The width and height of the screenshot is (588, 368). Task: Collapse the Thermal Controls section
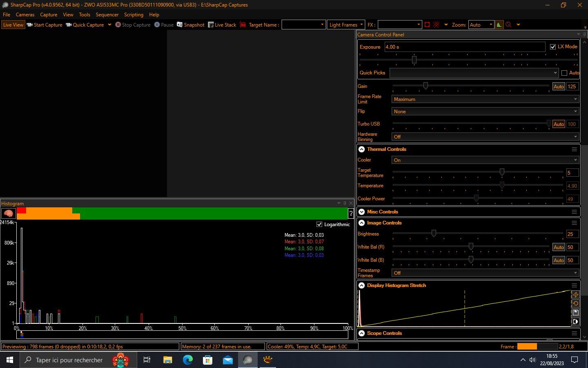click(x=361, y=150)
